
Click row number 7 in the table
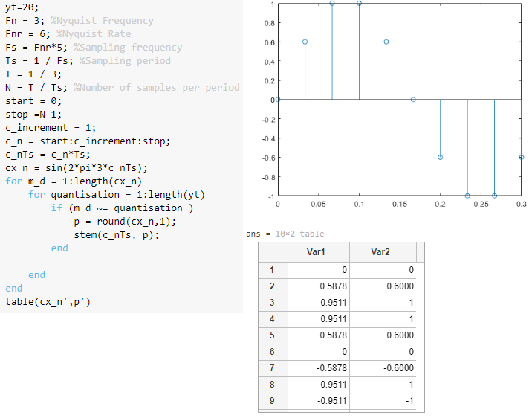273,367
